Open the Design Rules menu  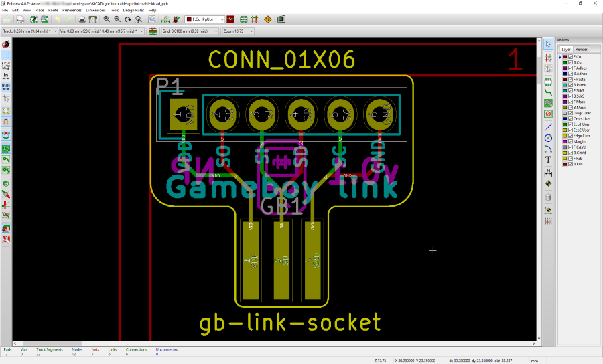click(x=133, y=10)
